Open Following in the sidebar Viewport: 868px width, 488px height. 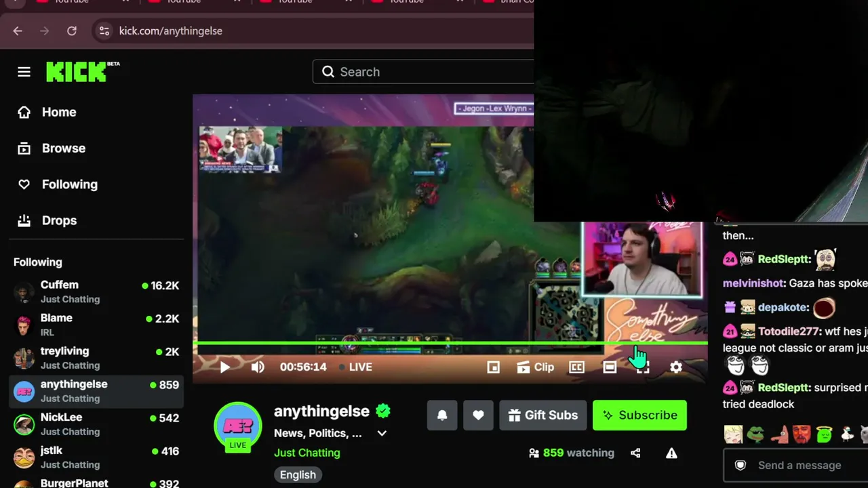[x=96, y=184]
